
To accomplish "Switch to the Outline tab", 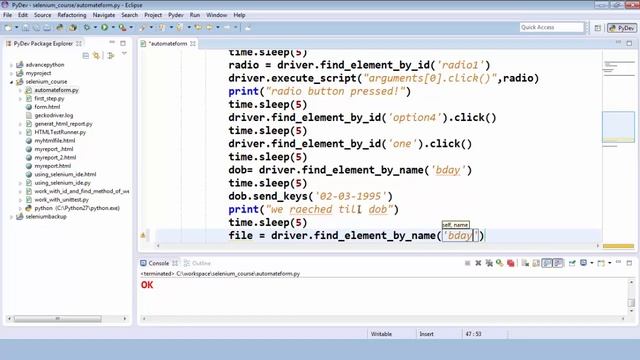I will click(198, 263).
